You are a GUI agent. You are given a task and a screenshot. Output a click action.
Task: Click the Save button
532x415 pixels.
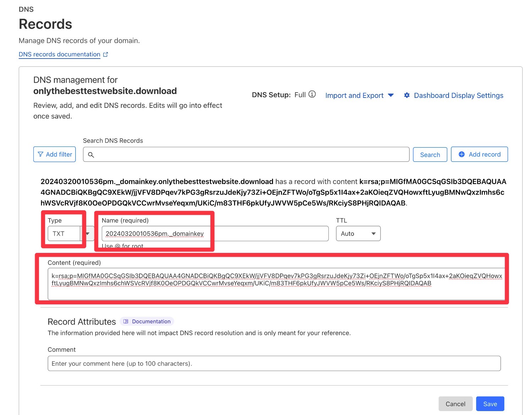[490, 404]
